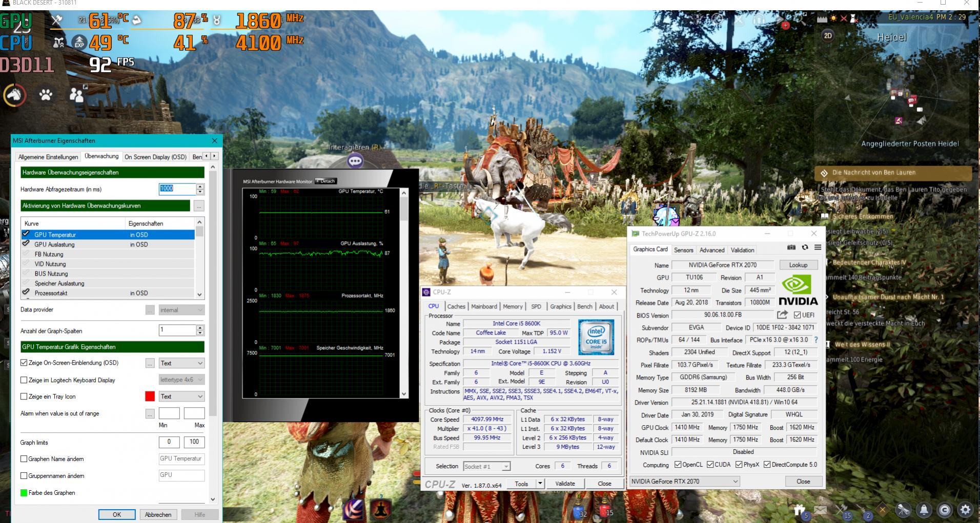The width and height of the screenshot is (980, 523).
Task: Check Graphen Name ändern
Action: pyautogui.click(x=24, y=459)
